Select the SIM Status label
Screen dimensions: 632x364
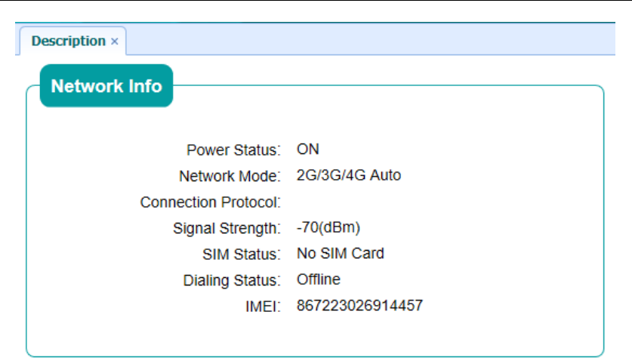(x=242, y=254)
